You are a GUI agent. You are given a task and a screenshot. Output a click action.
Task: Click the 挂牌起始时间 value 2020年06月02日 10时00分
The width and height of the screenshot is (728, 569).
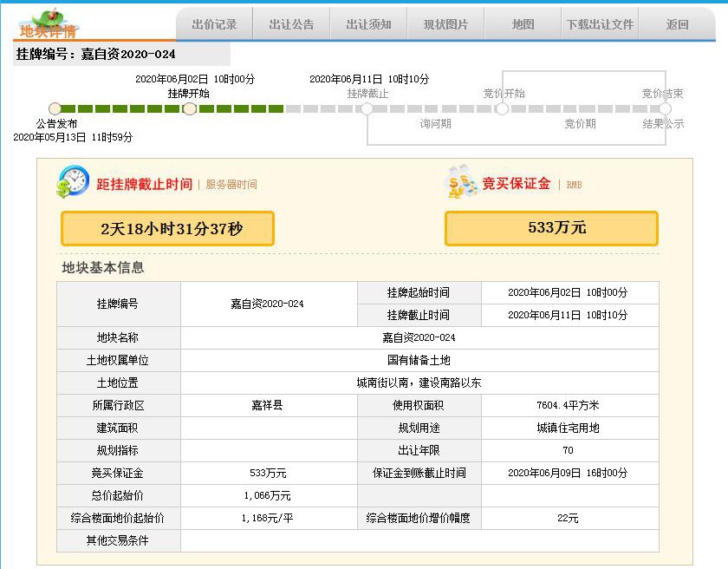point(569,292)
